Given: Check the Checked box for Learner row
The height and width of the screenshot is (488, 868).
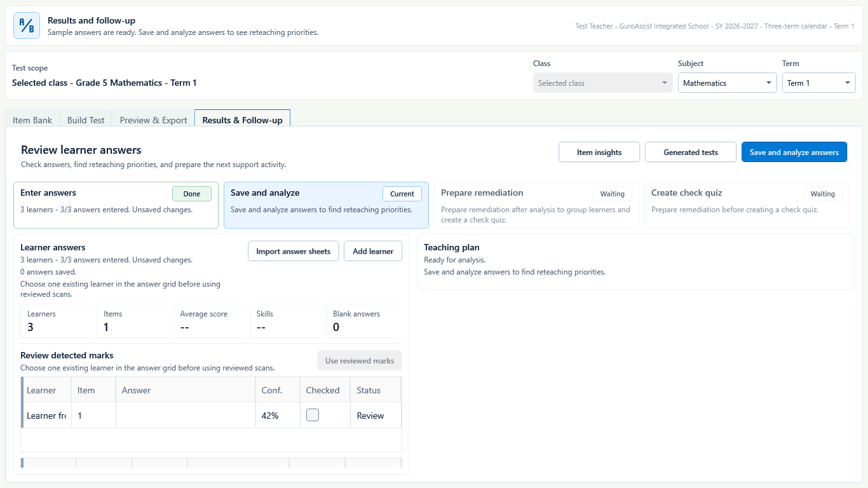Looking at the screenshot, I should click(313, 415).
